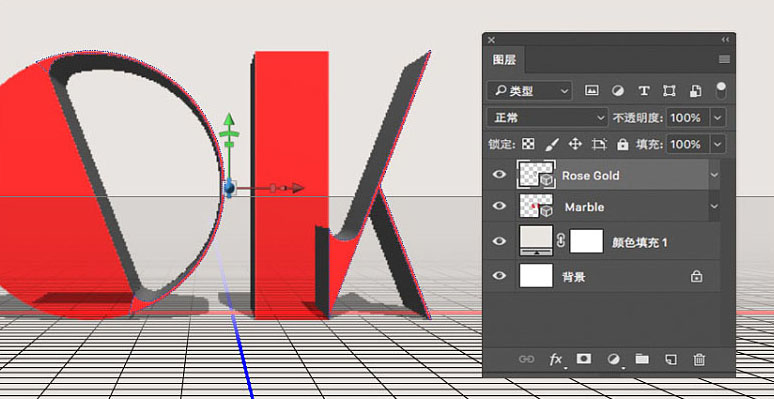Hide the 颜色填充 1 layer
This screenshot has width=774, height=399.
tap(500, 241)
